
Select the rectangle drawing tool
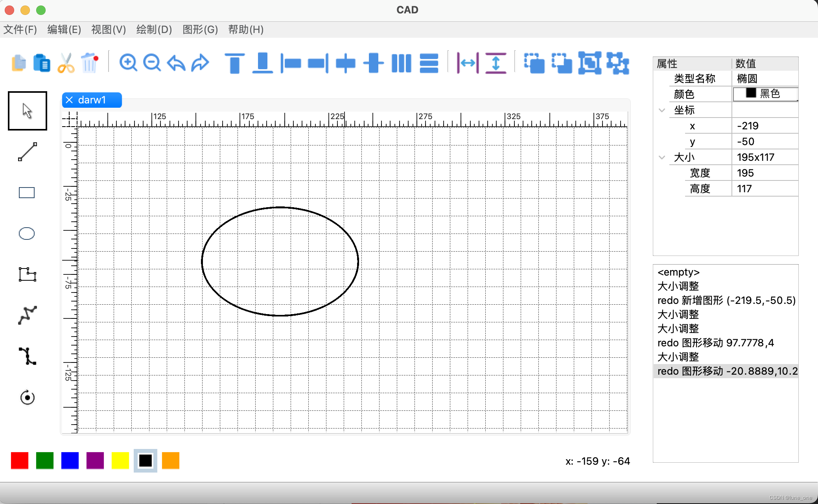(x=26, y=192)
